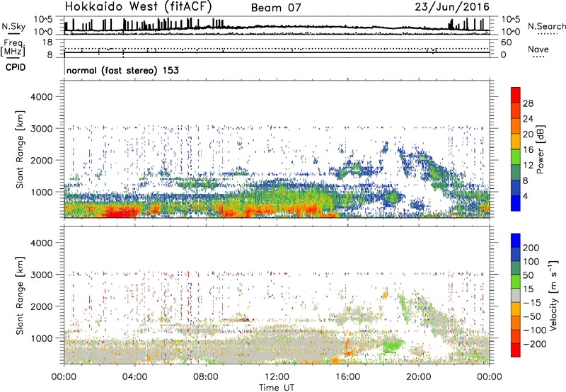Click the '-50' tick on Velocity color bar
This screenshot has width=566, height=392.
(x=533, y=316)
